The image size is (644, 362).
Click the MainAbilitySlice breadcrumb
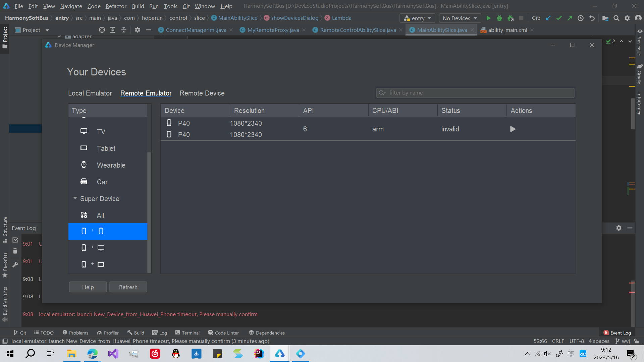pyautogui.click(x=234, y=18)
